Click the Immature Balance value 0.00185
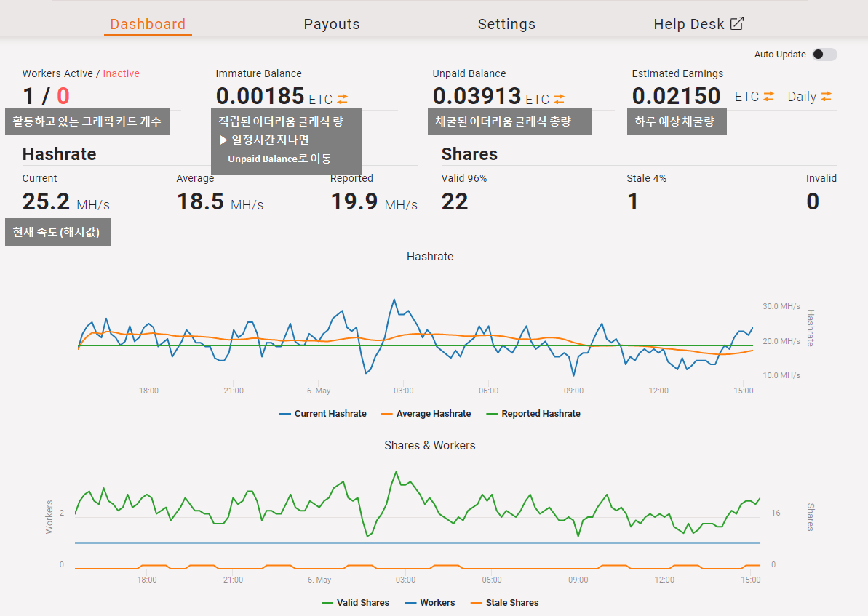Screen dimensions: 868x616 pos(260,96)
